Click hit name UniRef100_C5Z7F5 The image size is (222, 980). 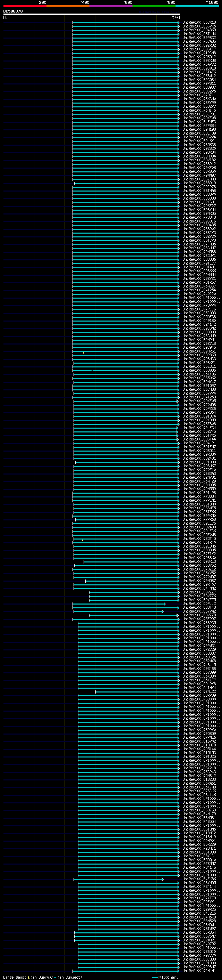click(199, 432)
